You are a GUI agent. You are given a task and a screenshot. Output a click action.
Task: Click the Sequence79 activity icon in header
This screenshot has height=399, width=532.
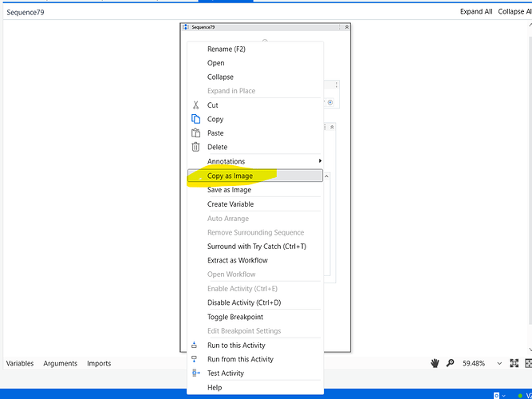(x=186, y=27)
